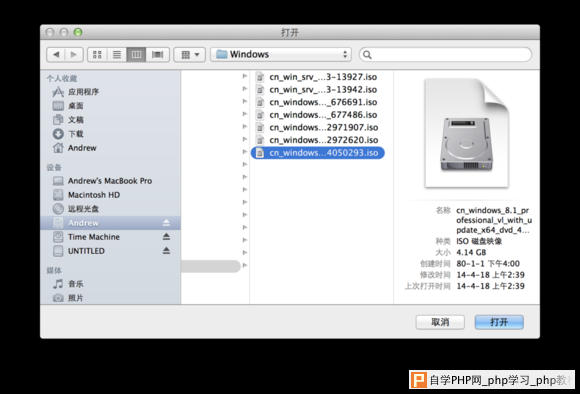Switch to column view
Viewport: 580px width, 394px height.
(136, 55)
